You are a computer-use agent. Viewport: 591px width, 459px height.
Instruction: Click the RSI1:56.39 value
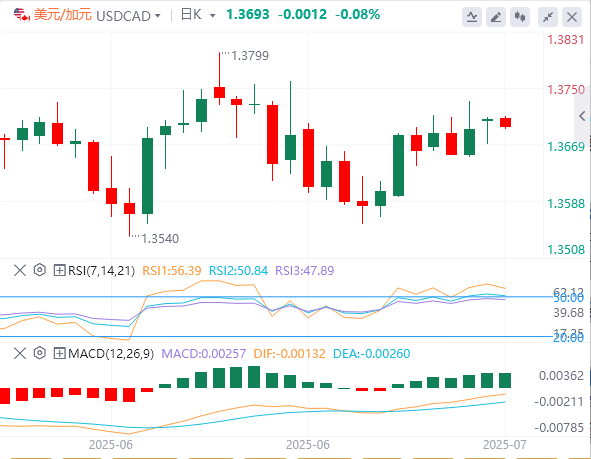pos(171,271)
